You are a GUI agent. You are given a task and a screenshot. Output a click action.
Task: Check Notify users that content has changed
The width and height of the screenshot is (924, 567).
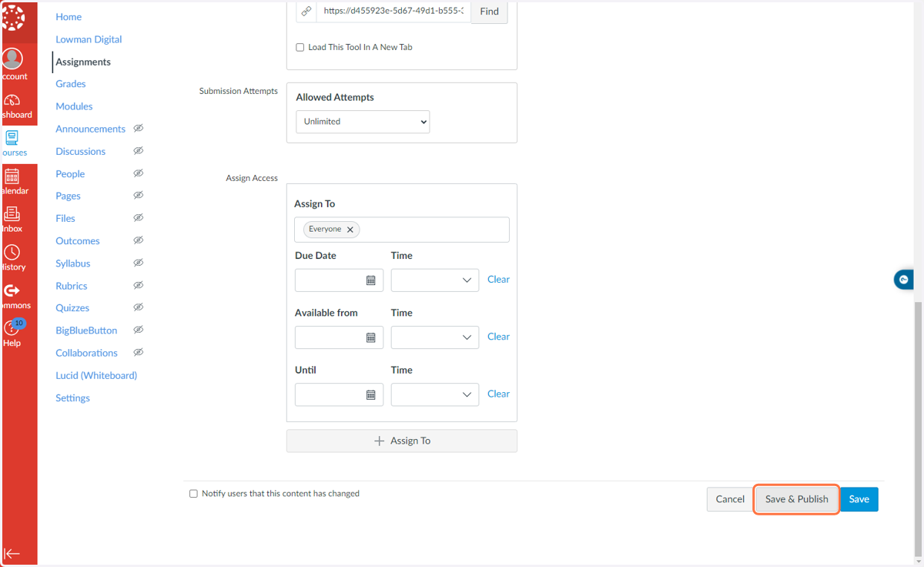[193, 494]
